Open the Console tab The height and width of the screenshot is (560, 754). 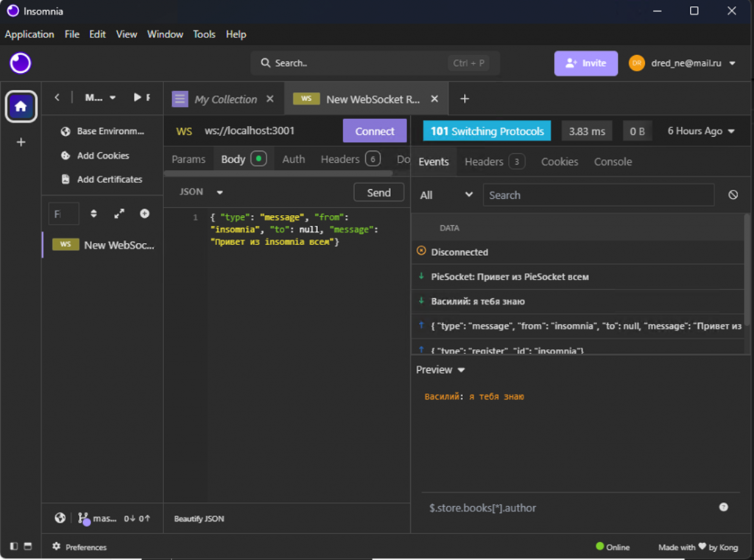tap(613, 162)
